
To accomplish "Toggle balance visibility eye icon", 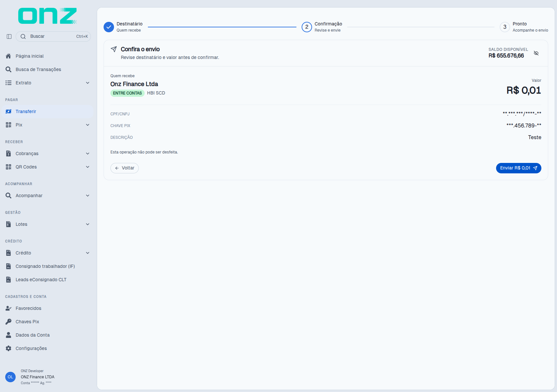I will (536, 53).
